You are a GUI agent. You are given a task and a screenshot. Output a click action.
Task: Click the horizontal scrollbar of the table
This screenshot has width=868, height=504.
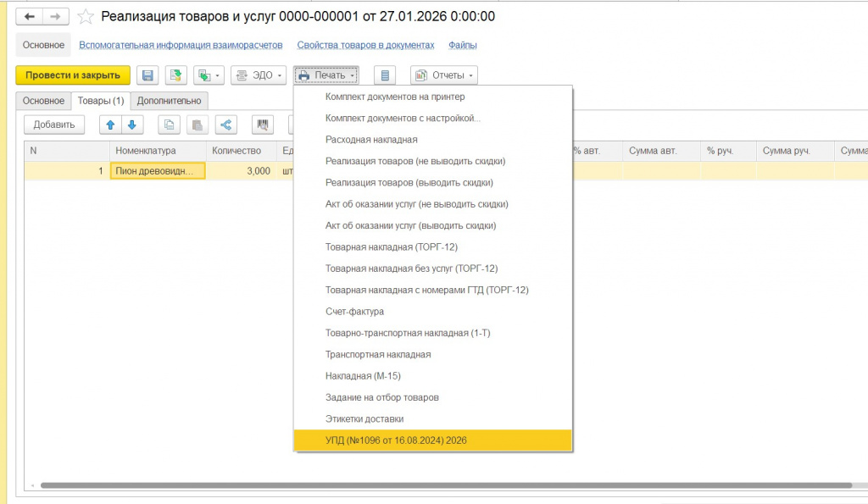pos(446,485)
